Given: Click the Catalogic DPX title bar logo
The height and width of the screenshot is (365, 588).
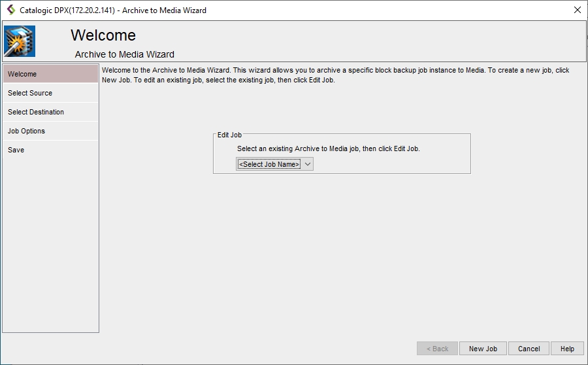Looking at the screenshot, I should click(x=10, y=10).
